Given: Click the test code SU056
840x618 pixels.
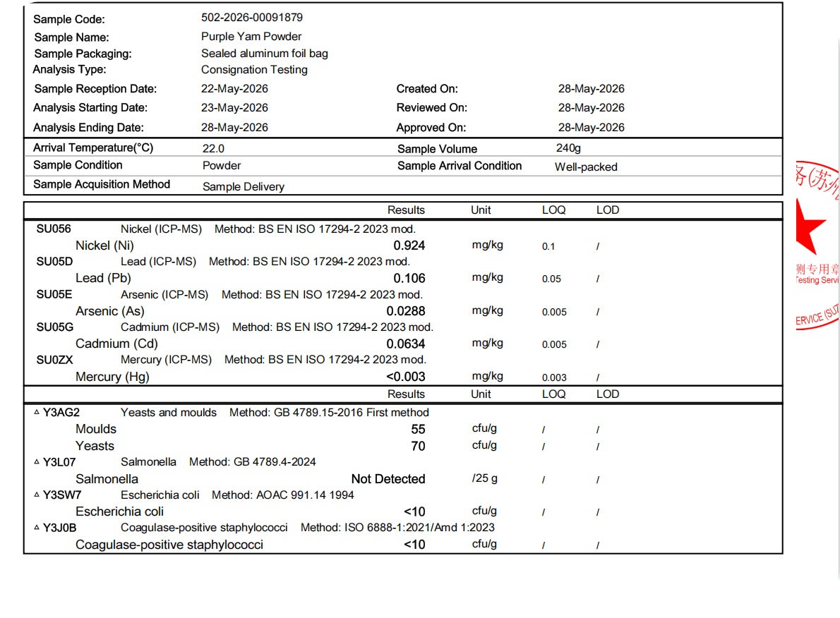Looking at the screenshot, I should [54, 229].
